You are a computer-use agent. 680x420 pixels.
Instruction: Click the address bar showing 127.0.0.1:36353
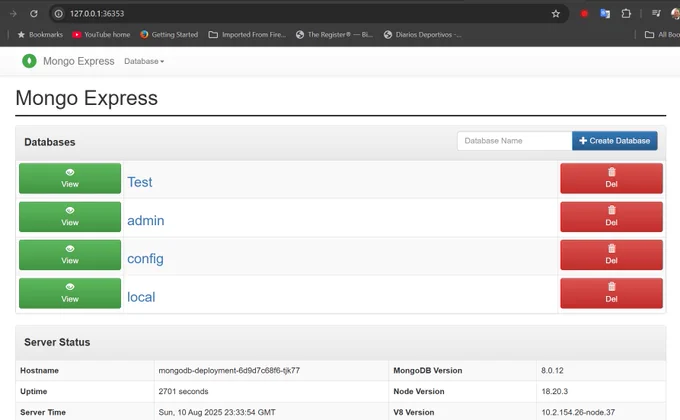pyautogui.click(x=308, y=13)
